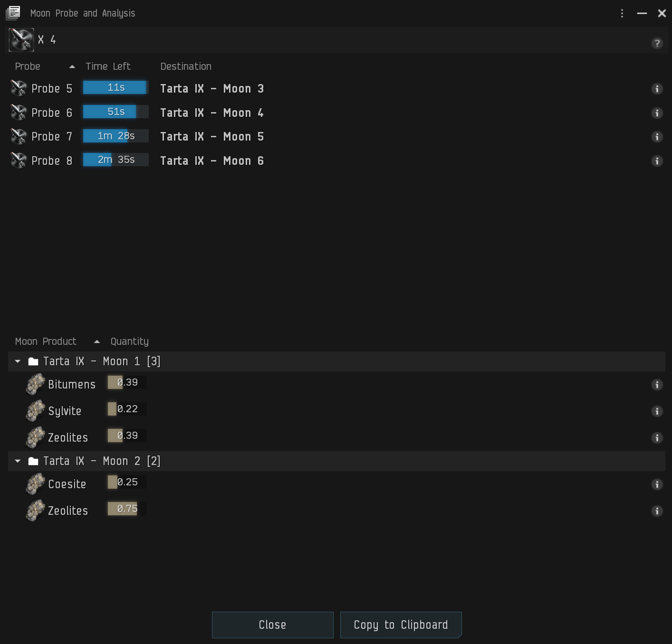The height and width of the screenshot is (644, 672).
Task: Click the Probe 8 time progress bar
Action: click(116, 160)
